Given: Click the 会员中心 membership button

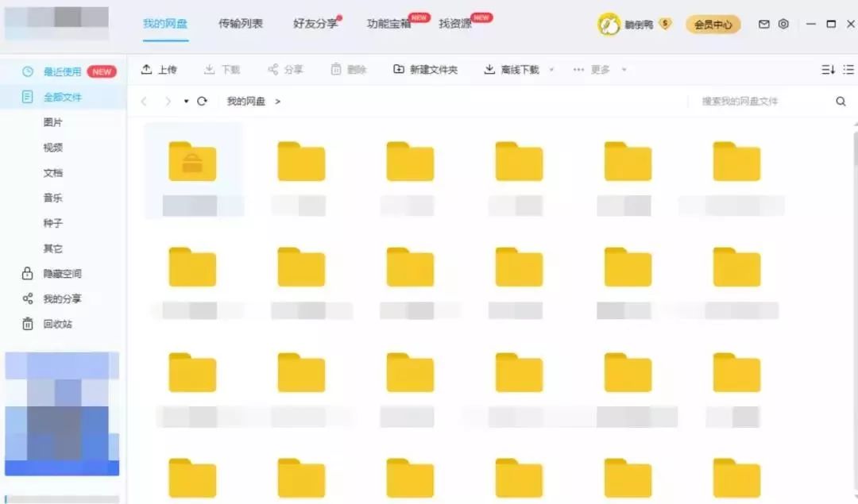Looking at the screenshot, I should pyautogui.click(x=713, y=25).
